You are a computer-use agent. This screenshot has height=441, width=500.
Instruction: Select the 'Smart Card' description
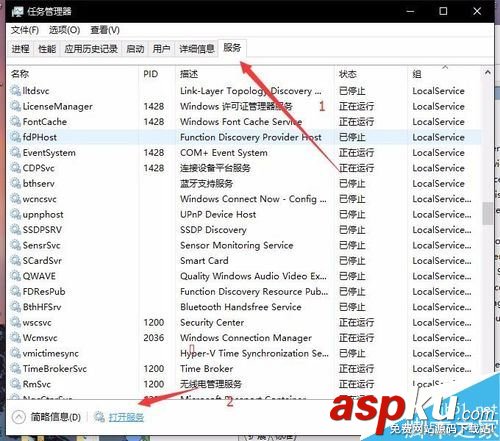(204, 261)
